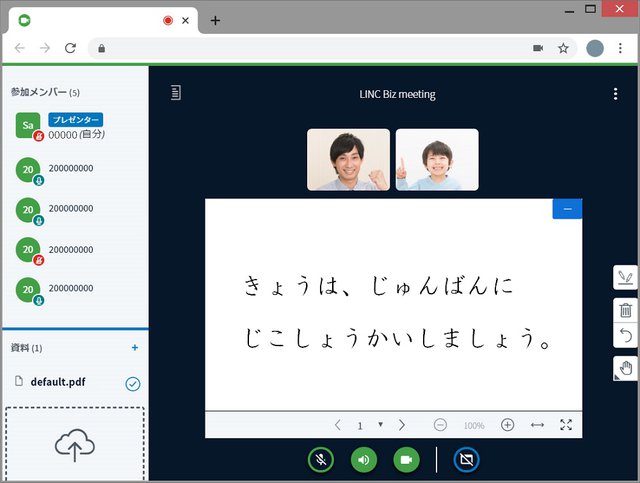Viewport: 640px width, 483px height.
Task: Minimize document with blue minus button
Action: tap(567, 209)
